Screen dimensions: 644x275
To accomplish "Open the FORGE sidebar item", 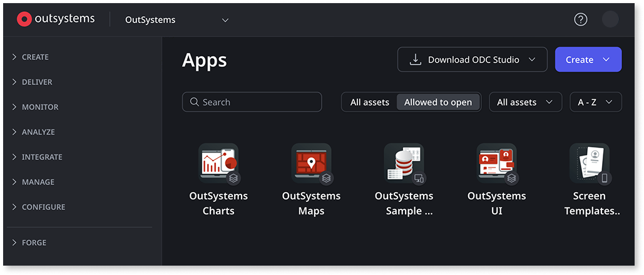I will point(34,242).
